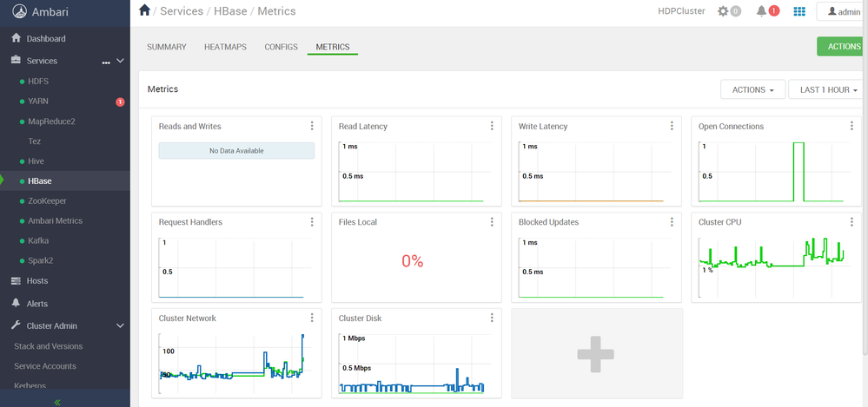Click Services breadcrumb link
Screen dimensions: 868x407
click(x=180, y=11)
